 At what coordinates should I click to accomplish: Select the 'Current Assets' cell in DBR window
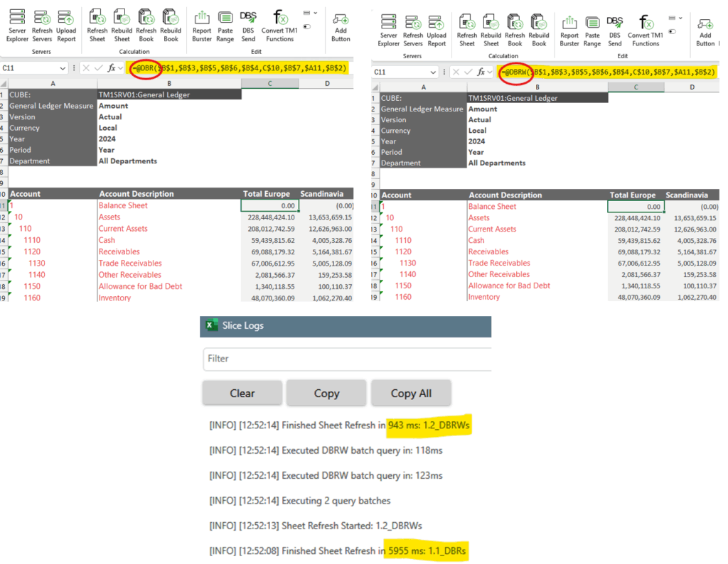[169, 229]
